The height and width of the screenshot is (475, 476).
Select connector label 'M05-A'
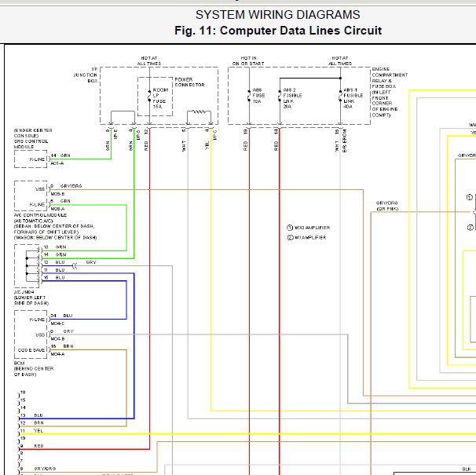click(x=57, y=209)
